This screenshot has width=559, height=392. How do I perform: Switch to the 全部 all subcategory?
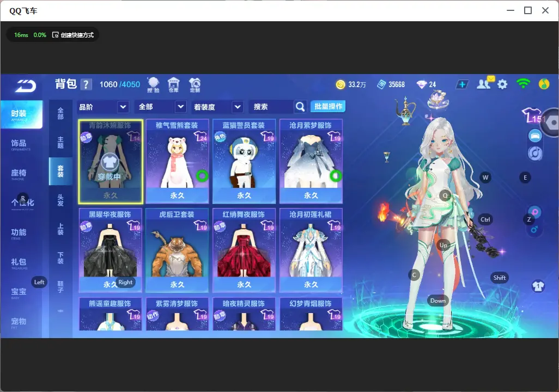[60, 113]
